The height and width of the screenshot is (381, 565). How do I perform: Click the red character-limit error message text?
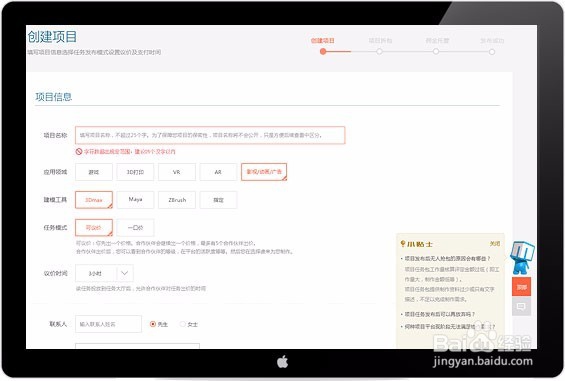130,152
